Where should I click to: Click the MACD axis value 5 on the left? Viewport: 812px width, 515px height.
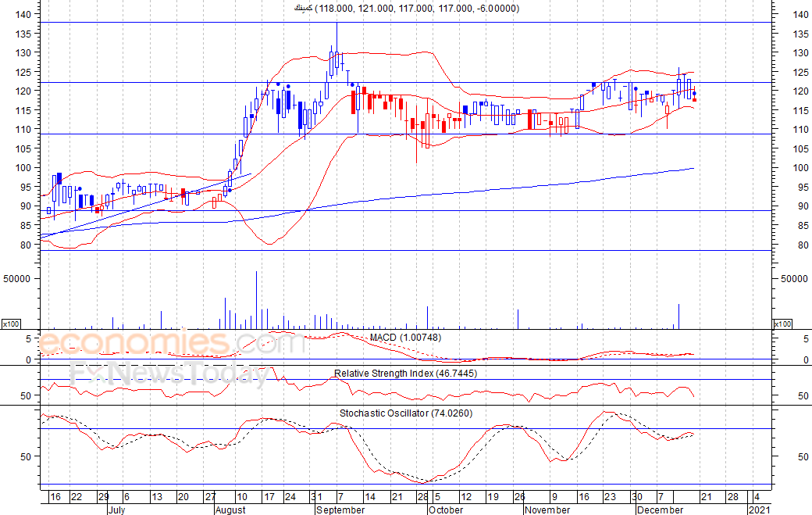(x=29, y=339)
